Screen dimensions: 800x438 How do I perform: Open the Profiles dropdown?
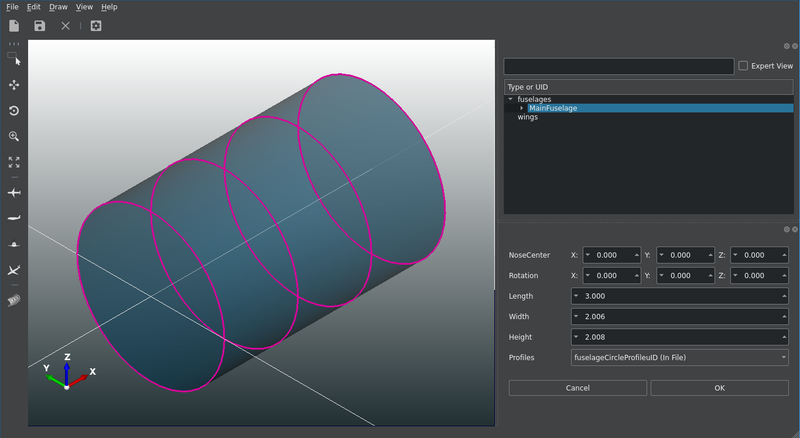(679, 357)
